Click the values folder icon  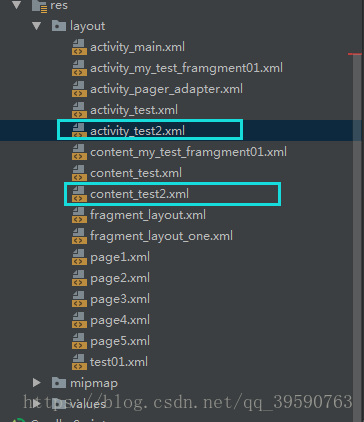tap(59, 404)
